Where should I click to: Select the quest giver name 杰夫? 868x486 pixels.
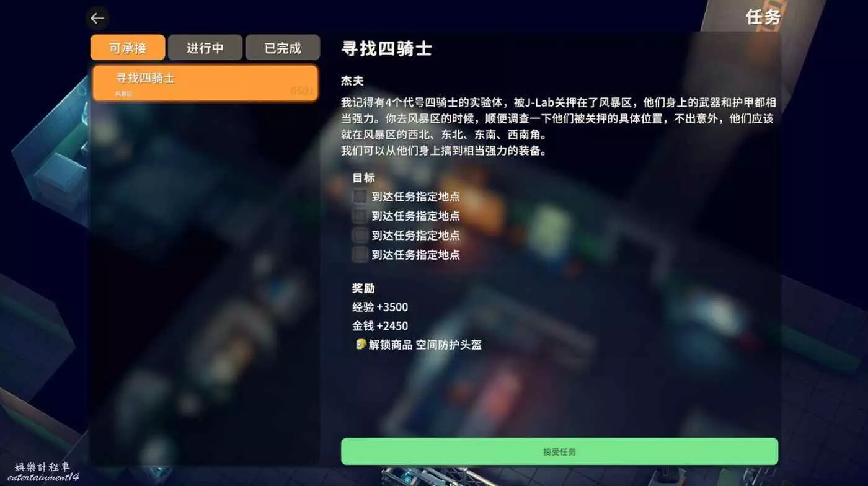point(352,81)
